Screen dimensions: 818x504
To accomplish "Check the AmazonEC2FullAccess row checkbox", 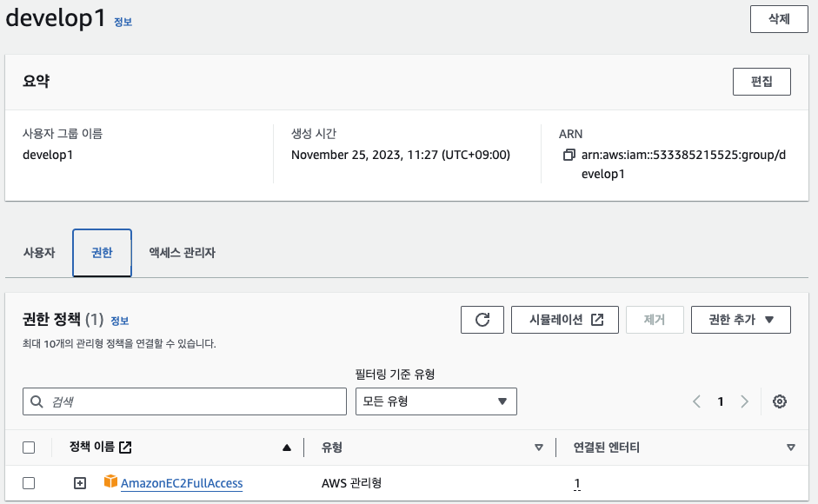I will coord(29,483).
